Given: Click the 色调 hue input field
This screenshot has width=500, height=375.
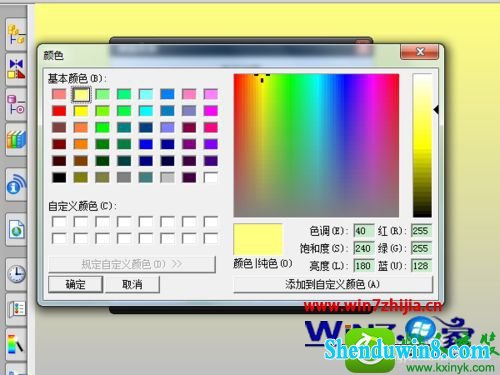Looking at the screenshot, I should point(364,231).
